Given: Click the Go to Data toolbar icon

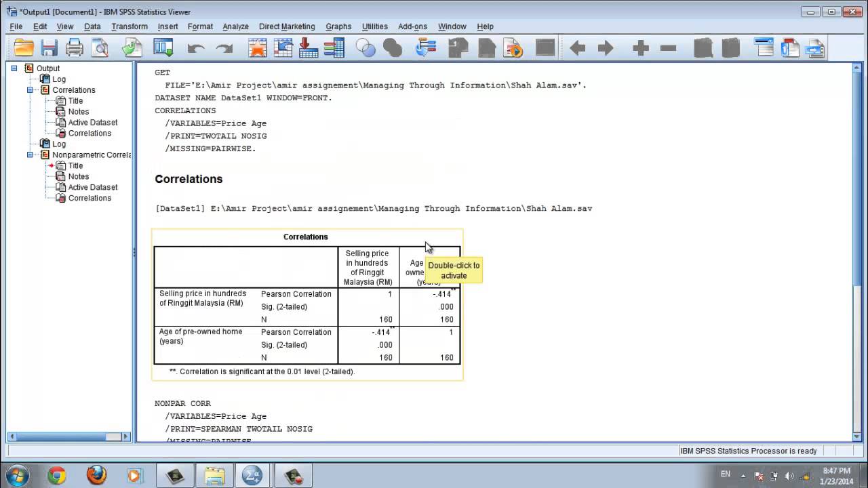Looking at the screenshot, I should click(257, 47).
